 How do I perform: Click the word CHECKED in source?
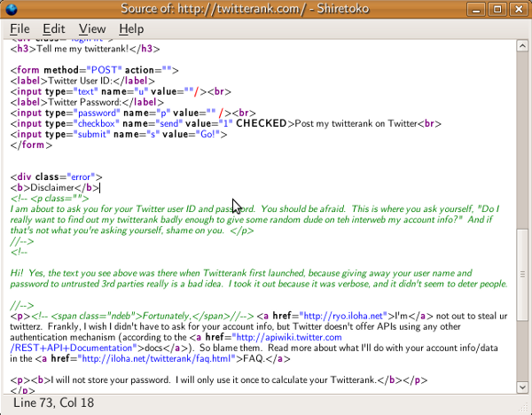tap(262, 123)
